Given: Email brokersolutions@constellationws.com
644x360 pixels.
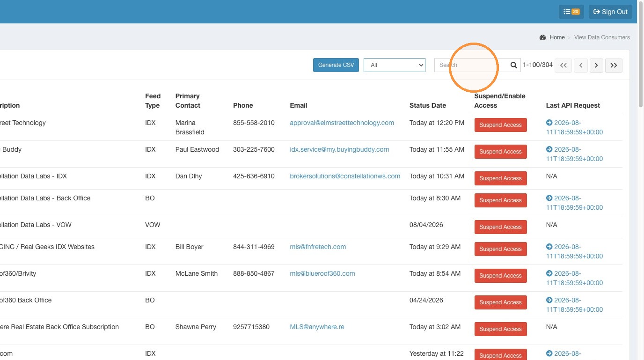Looking at the screenshot, I should tap(345, 176).
